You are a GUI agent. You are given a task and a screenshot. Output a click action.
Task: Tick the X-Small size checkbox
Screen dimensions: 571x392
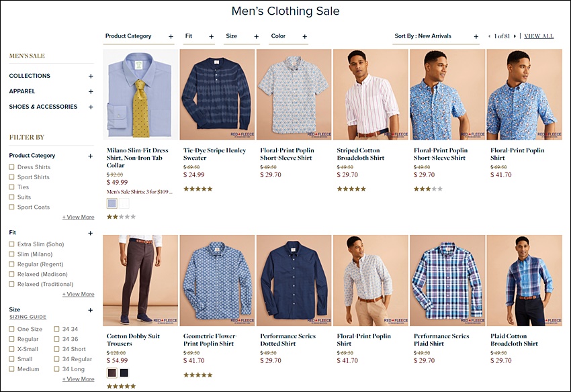coord(11,349)
